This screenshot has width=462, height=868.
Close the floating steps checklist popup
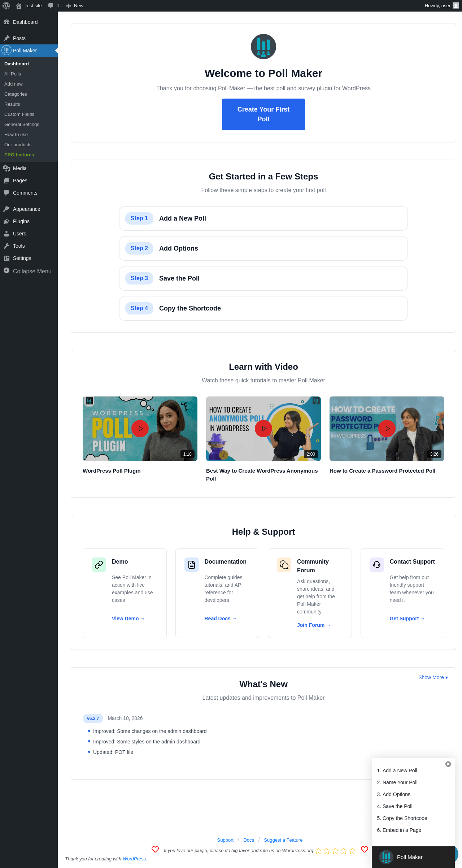(448, 764)
